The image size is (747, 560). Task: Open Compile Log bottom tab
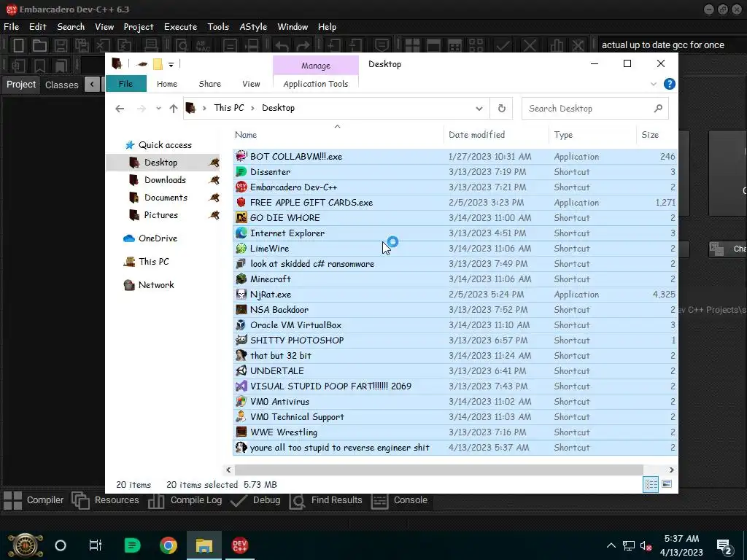(x=185, y=500)
